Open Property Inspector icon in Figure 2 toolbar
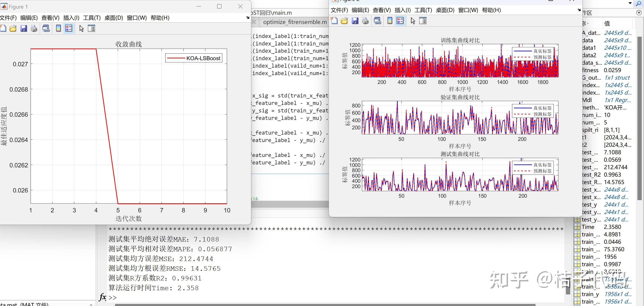Screen dimensions: 644x306 423,21
